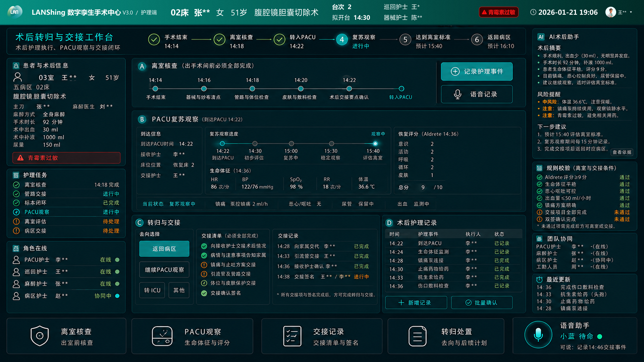This screenshot has height=362, width=644.
Task: Click 新增记录 button
Action: click(416, 303)
